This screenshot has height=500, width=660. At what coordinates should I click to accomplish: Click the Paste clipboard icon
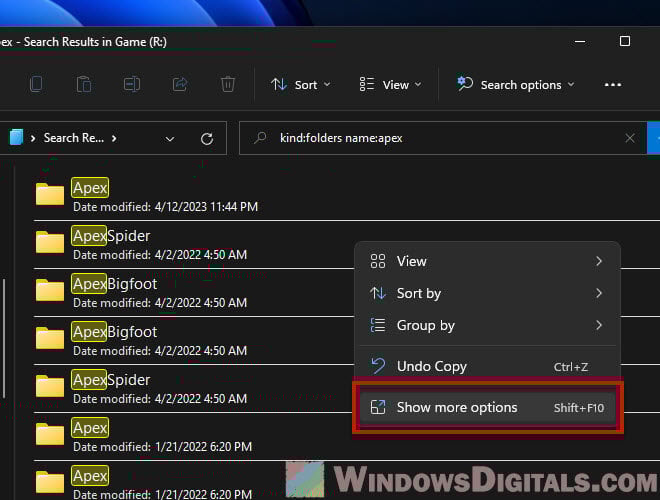coord(84,84)
